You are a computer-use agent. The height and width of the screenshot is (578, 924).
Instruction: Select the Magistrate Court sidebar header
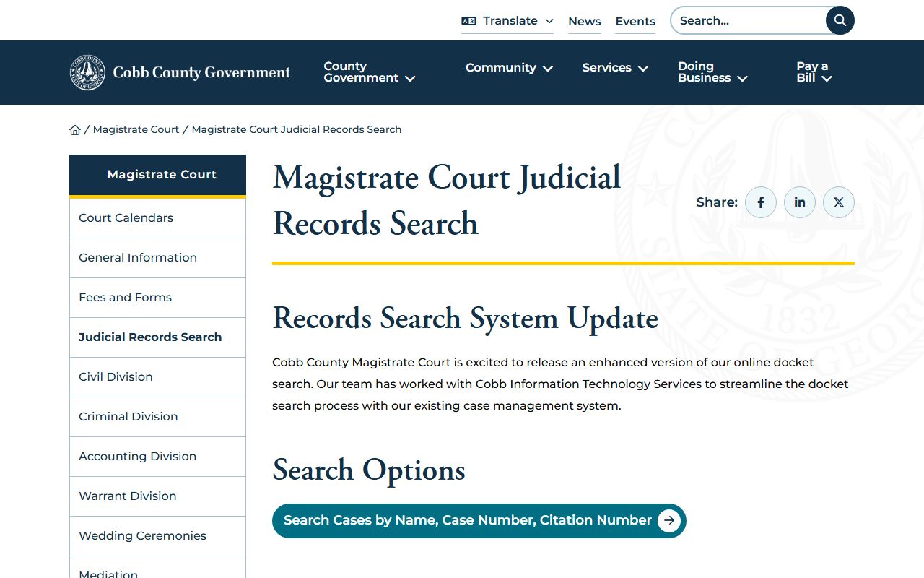(x=157, y=175)
